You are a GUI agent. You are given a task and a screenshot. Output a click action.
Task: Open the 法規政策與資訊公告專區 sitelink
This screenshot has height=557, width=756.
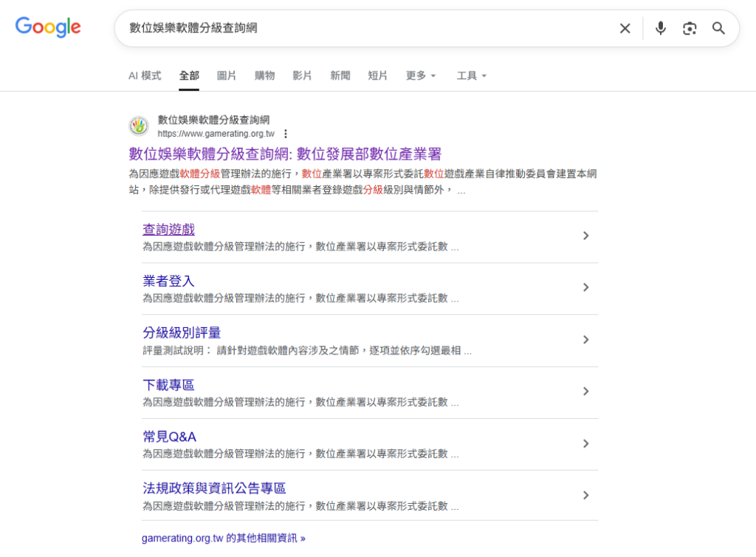pos(215,488)
